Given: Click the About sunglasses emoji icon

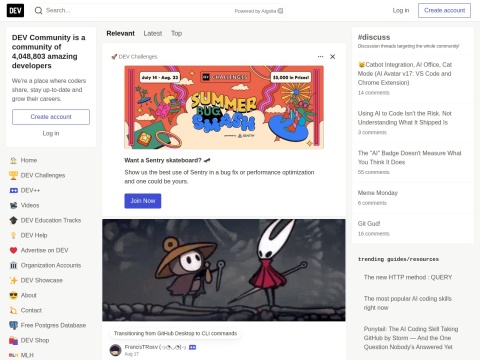Looking at the screenshot, I should pyautogui.click(x=13, y=295).
